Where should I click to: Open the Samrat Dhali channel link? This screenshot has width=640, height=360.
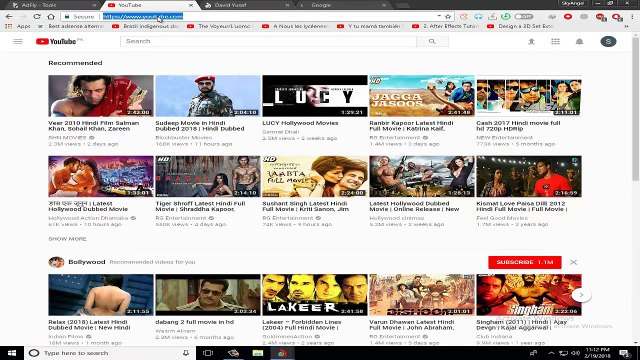(x=280, y=132)
